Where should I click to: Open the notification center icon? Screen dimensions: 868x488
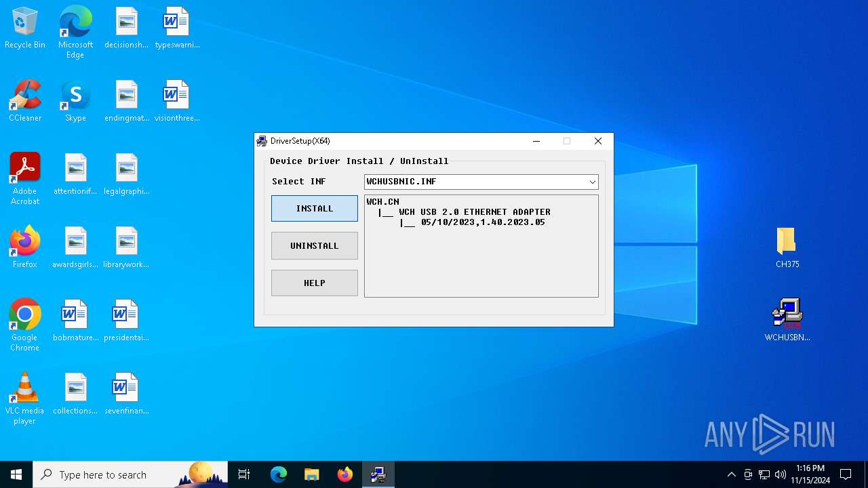846,474
